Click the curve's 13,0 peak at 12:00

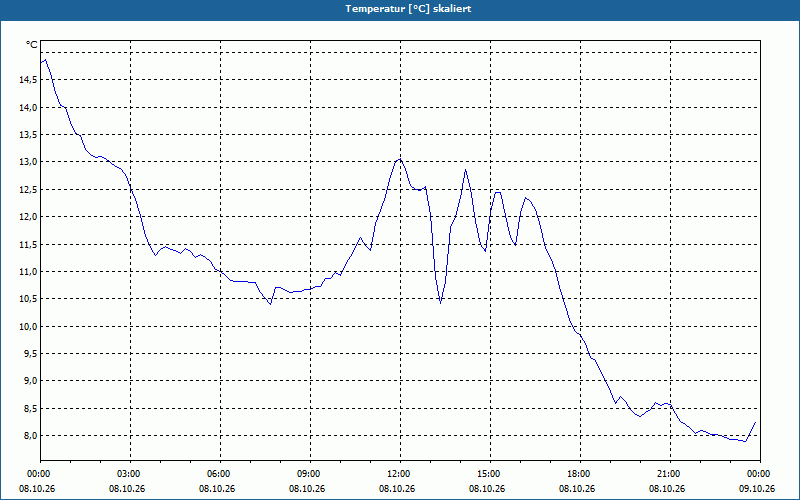click(x=400, y=159)
